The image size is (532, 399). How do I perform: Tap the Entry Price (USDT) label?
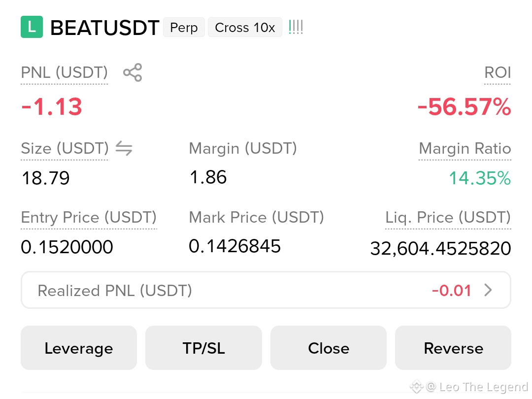(89, 218)
